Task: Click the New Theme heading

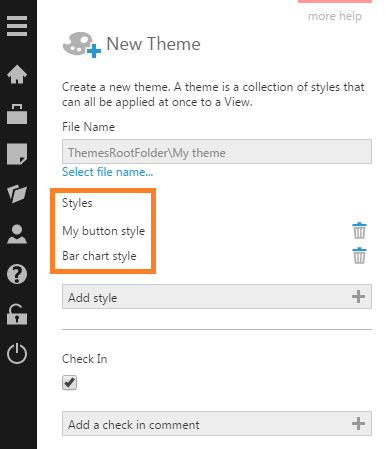Action: coord(153,44)
